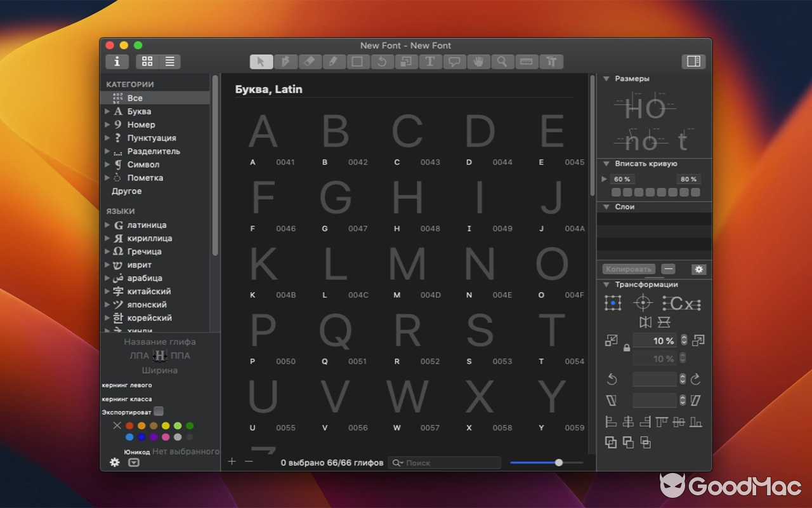Expand the Пунктуация category
The width and height of the screenshot is (812, 508).
click(x=107, y=138)
